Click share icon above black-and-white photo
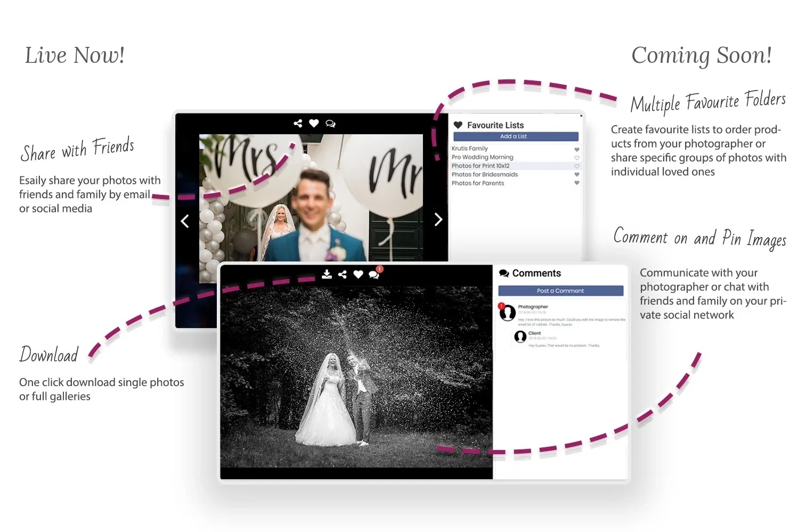The height and width of the screenshot is (532, 798). (x=343, y=274)
